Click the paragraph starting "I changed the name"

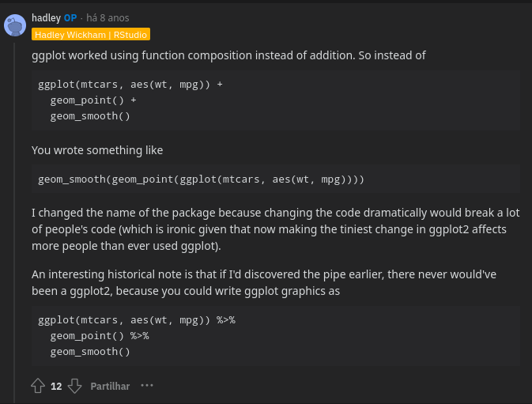[269, 229]
